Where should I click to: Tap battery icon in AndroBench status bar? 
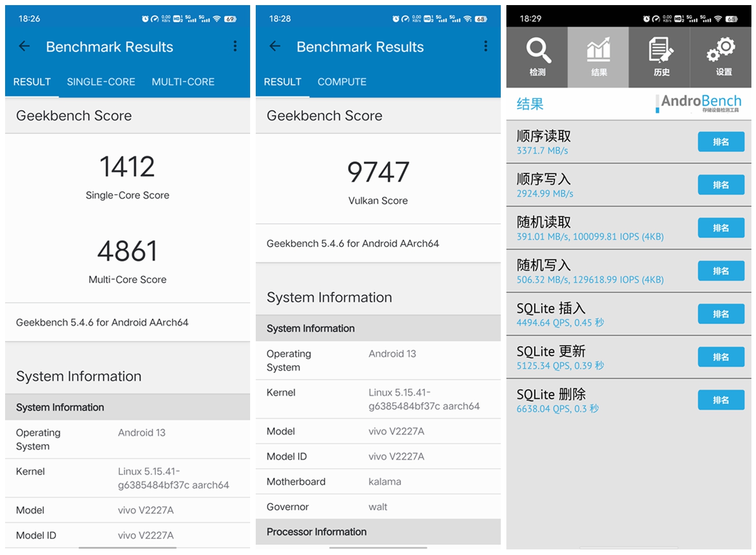(x=732, y=19)
